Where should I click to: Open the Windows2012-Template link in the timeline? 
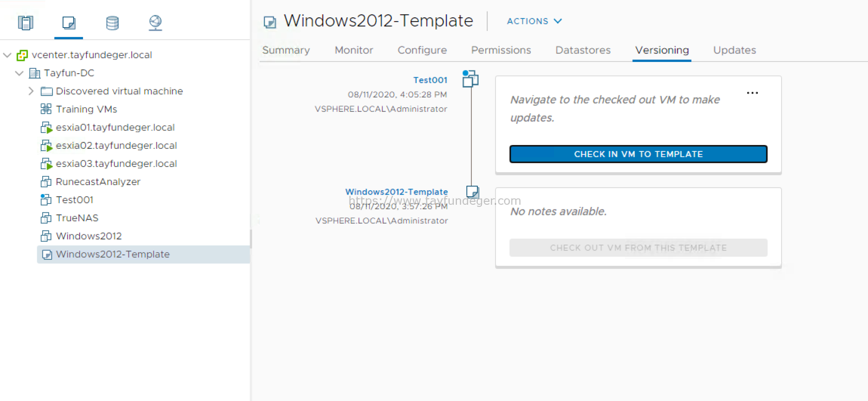397,192
